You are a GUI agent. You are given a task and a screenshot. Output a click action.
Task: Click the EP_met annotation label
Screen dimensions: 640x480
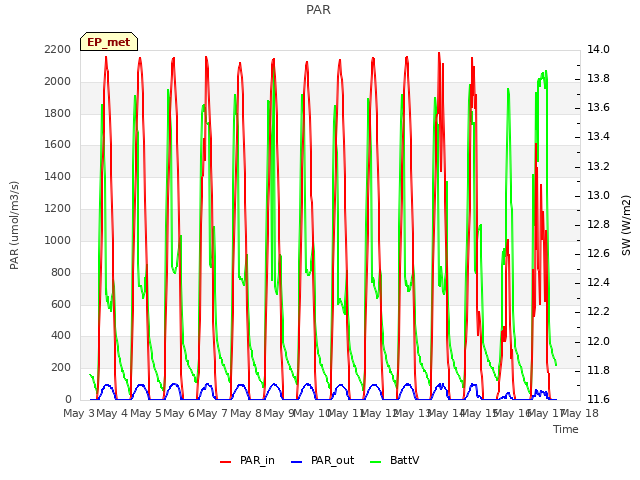click(x=109, y=42)
